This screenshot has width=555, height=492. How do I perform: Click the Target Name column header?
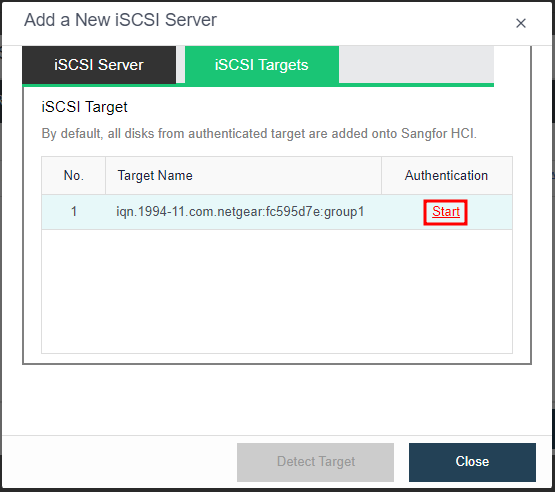(244, 176)
